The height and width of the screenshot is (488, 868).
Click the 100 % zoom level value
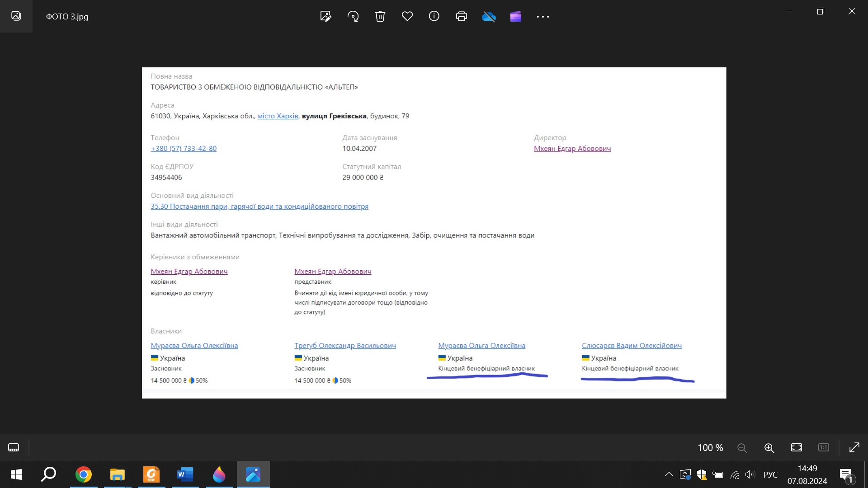(710, 448)
